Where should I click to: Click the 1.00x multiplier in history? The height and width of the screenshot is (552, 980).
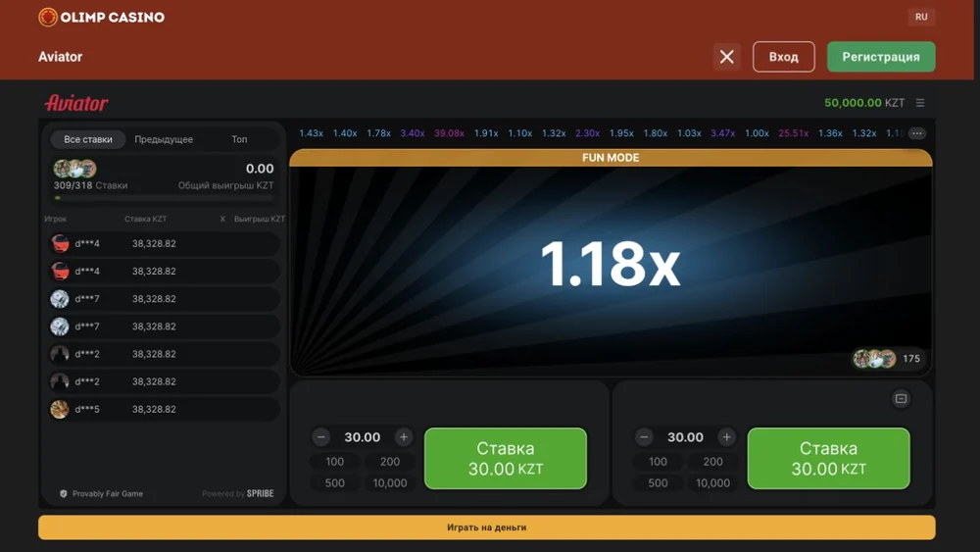click(x=757, y=133)
